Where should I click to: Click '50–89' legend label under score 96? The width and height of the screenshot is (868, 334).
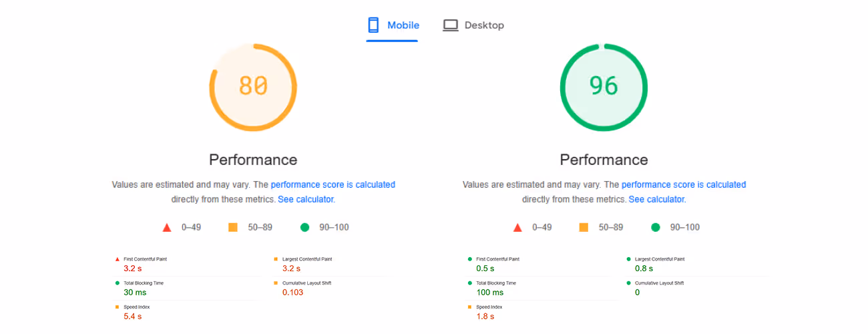[611, 227]
